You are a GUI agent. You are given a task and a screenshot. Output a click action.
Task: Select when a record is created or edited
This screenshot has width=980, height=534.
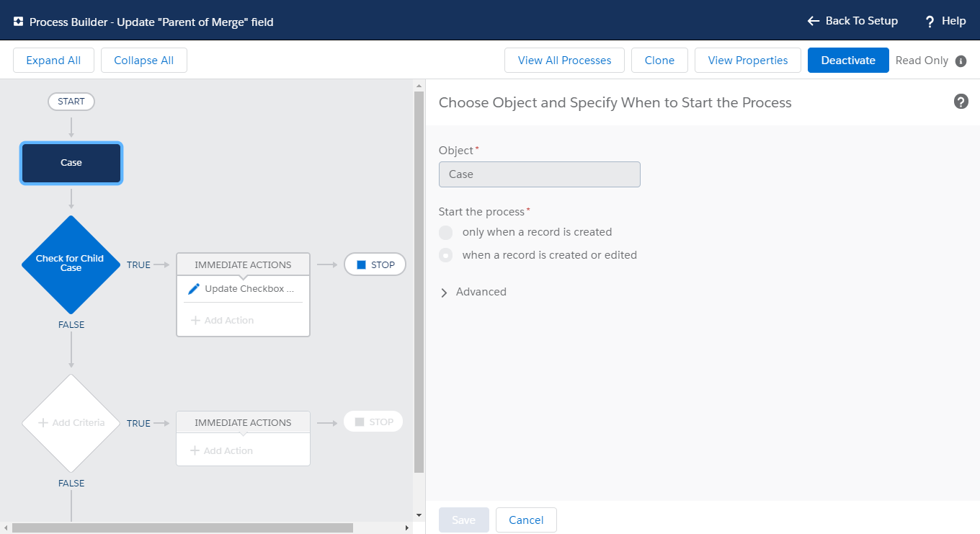(446, 255)
